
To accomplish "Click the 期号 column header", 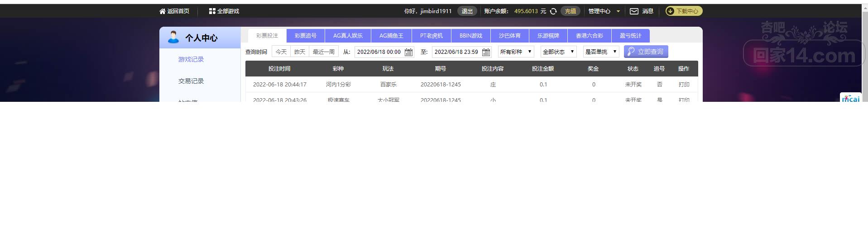I will pyautogui.click(x=441, y=69).
